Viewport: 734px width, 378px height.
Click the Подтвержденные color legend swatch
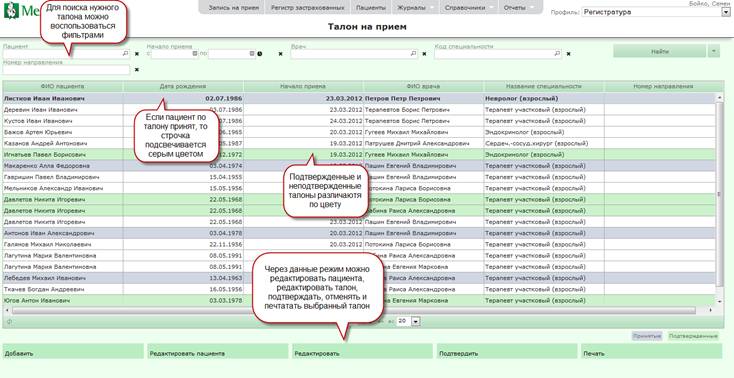tap(693, 336)
